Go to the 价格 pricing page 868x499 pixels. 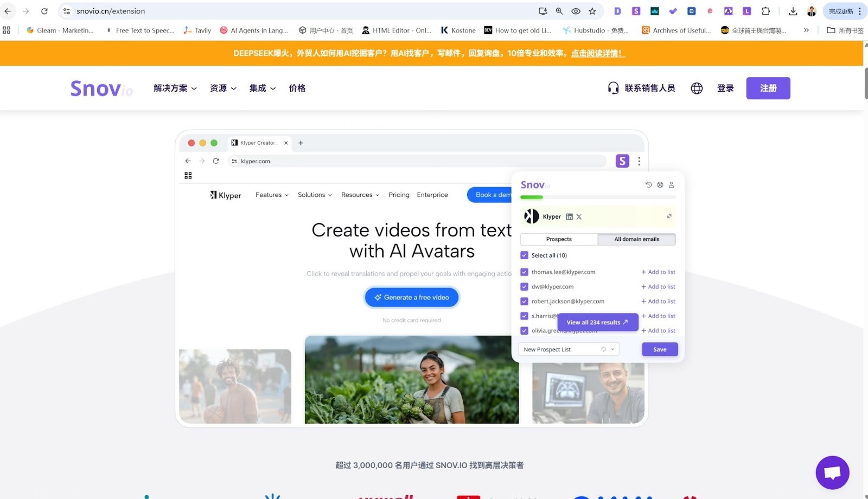pos(297,88)
